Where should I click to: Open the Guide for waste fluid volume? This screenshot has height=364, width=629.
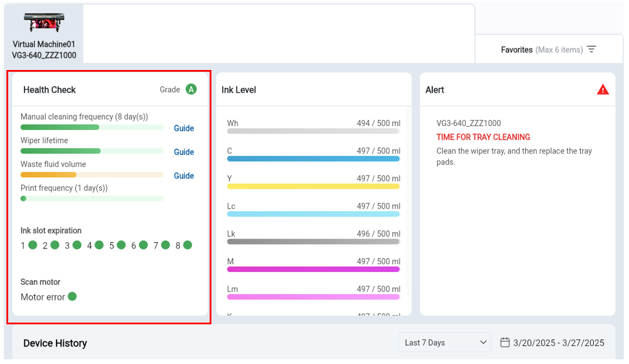[x=184, y=176]
